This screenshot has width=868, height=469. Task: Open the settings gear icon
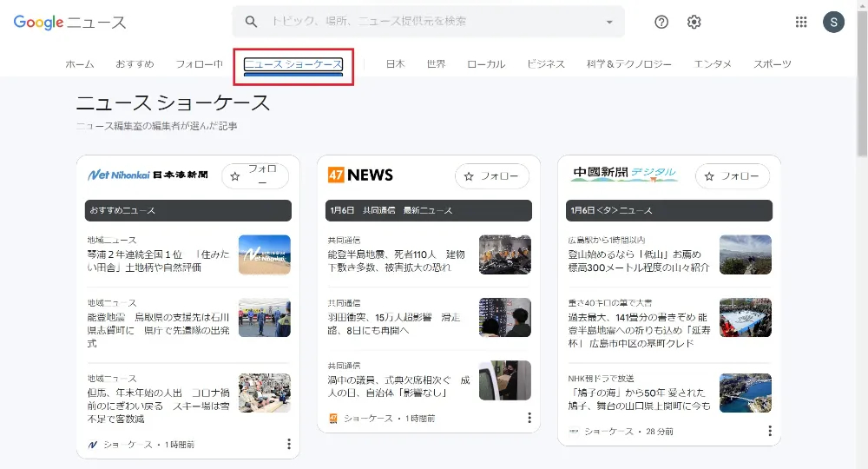click(x=694, y=22)
